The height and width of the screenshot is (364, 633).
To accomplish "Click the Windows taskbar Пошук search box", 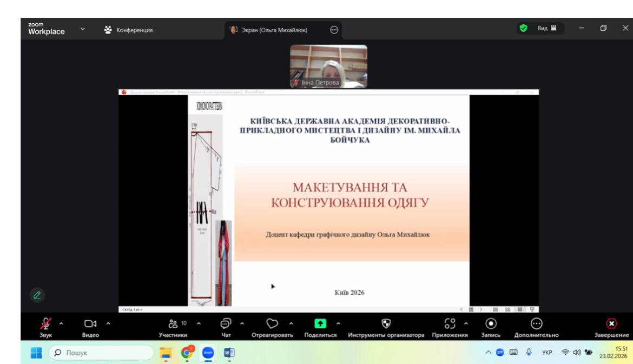I will point(103,353).
